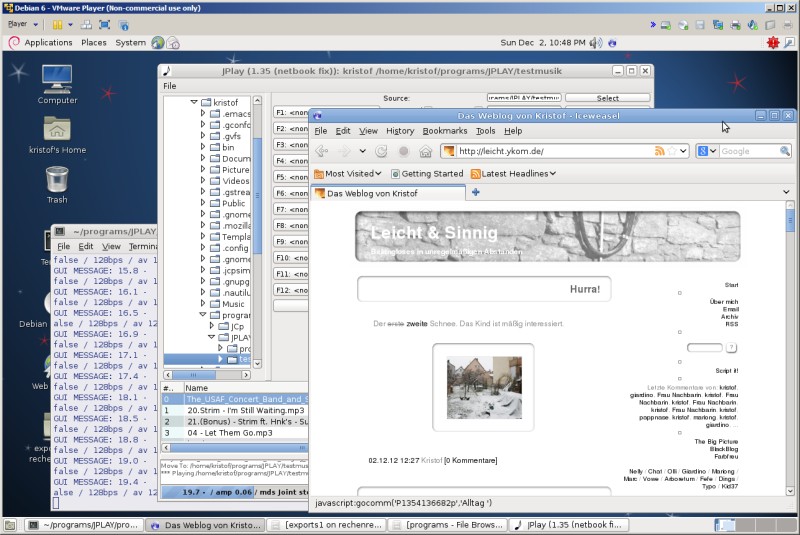
Task: Open the Trash icon on the desktop
Action: (57, 180)
